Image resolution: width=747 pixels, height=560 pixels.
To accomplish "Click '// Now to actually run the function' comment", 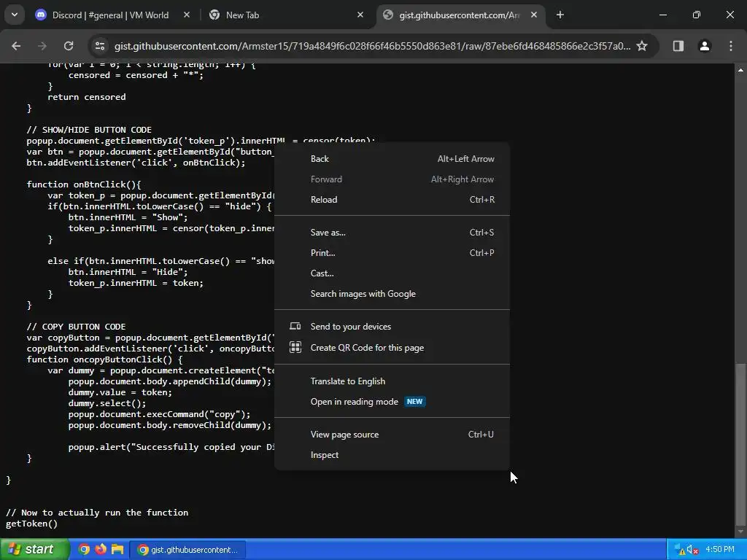I will pos(97,513).
